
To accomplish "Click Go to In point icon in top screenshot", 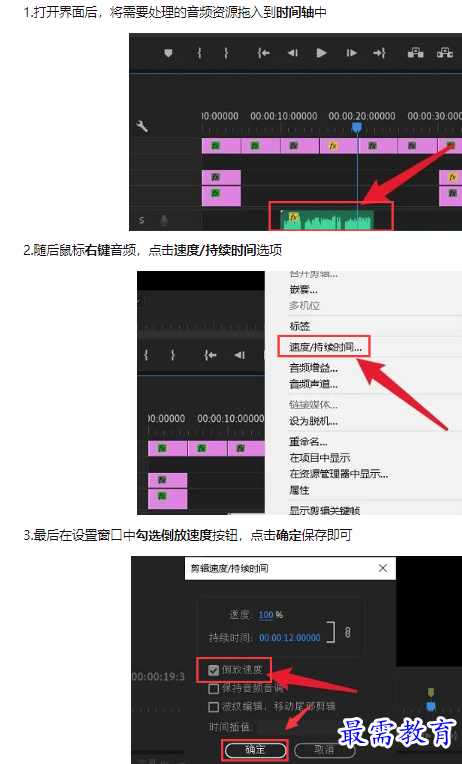I will 264,53.
